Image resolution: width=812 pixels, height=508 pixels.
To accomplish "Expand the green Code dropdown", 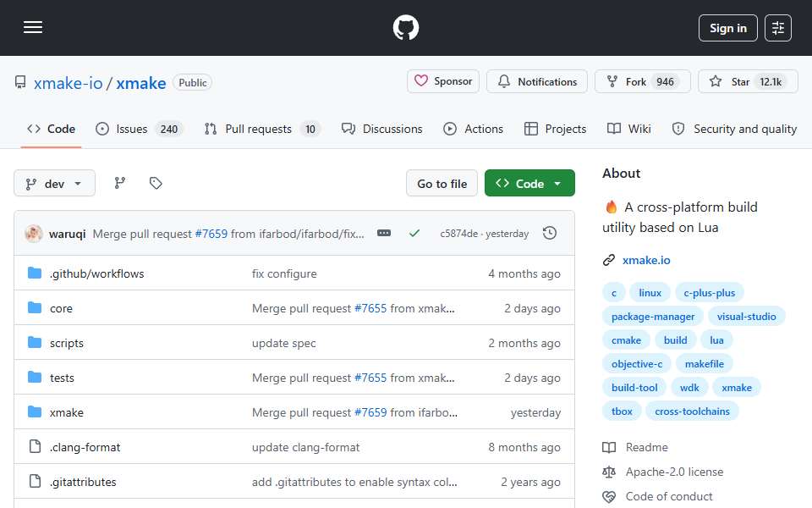I will [529, 183].
